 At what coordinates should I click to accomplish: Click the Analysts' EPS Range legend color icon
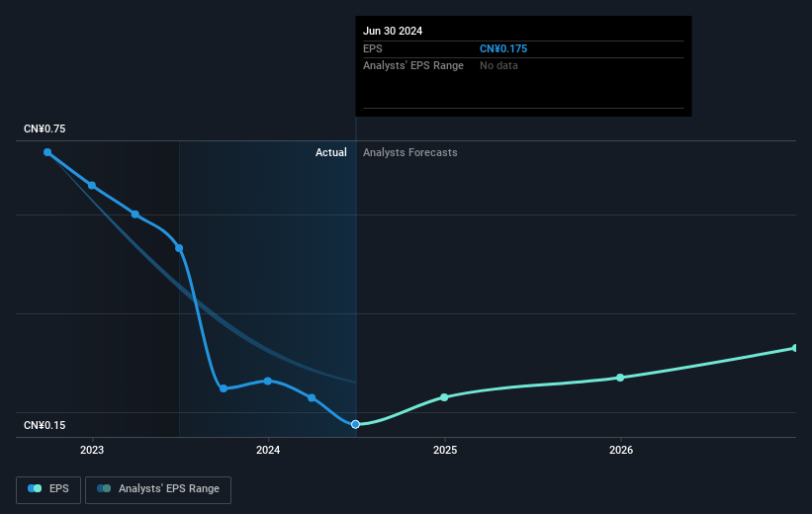click(104, 488)
